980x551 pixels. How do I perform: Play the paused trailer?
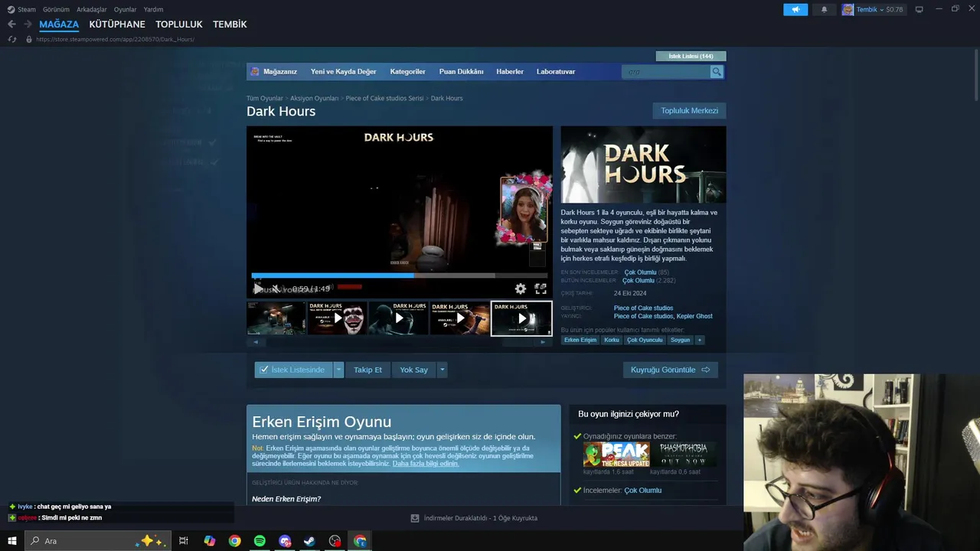pos(258,289)
